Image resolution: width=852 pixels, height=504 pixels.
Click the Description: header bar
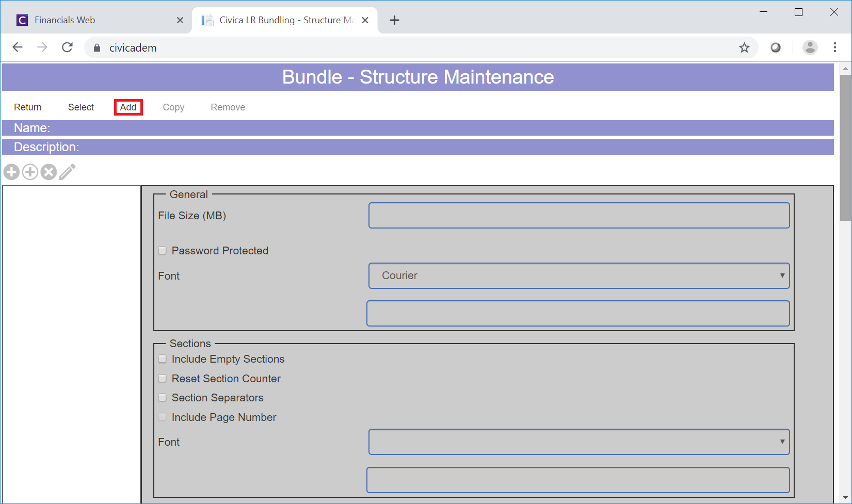418,147
